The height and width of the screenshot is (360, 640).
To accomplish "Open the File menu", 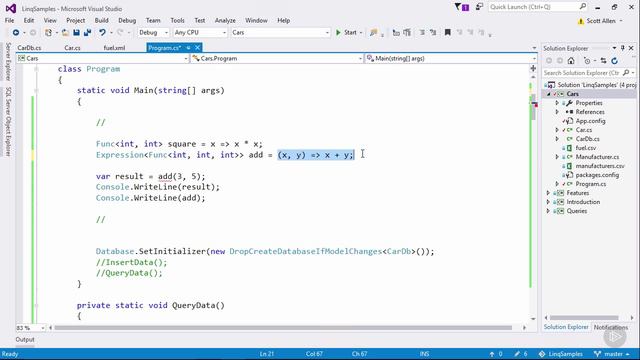I will (x=9, y=20).
